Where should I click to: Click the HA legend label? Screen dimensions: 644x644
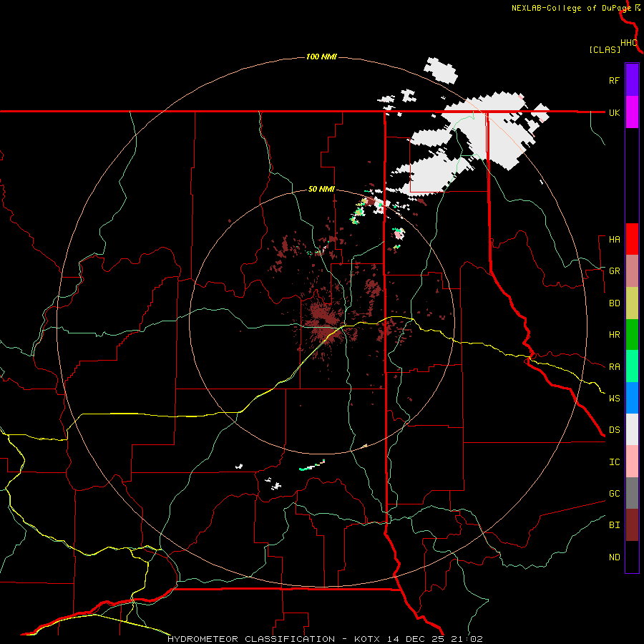point(615,240)
